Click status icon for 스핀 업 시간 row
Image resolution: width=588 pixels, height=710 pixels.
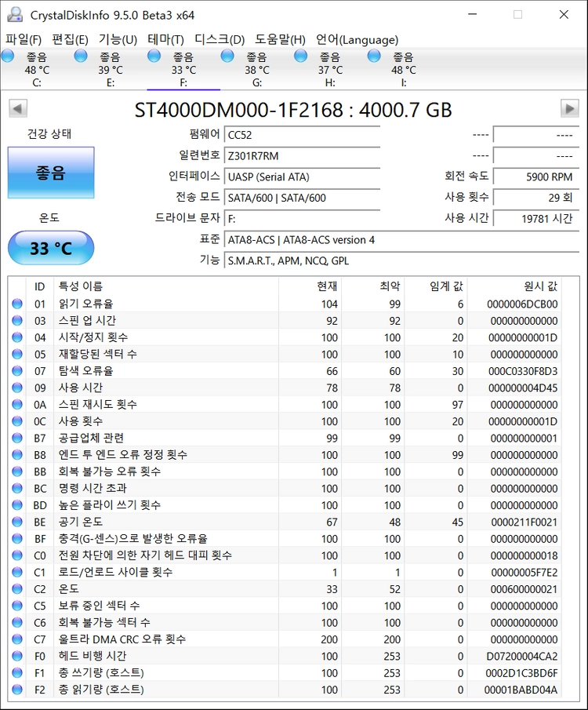[x=17, y=321]
